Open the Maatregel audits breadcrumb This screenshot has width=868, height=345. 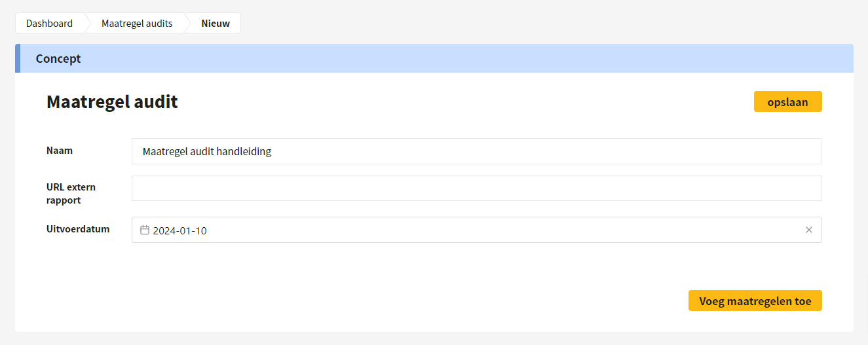pyautogui.click(x=137, y=23)
